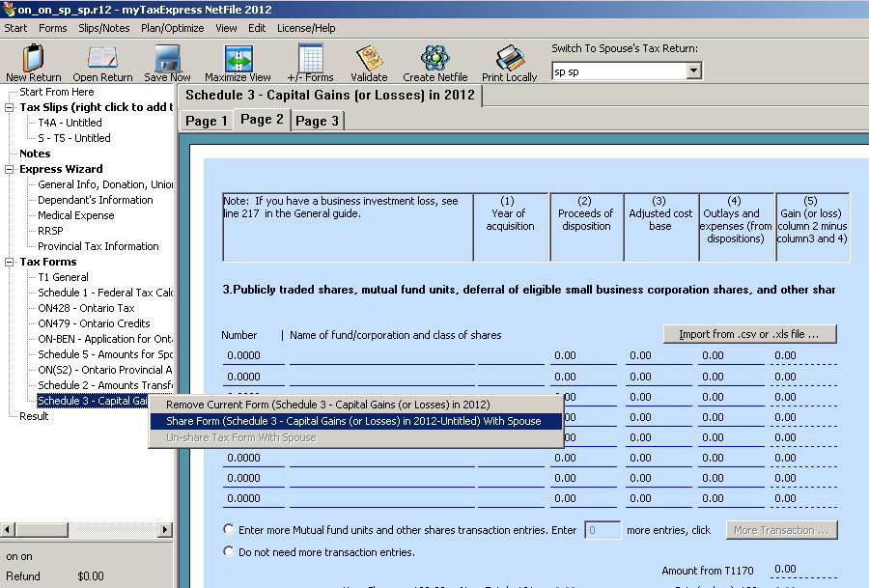
Task: Open the 'S - T5 - Untitled' slip
Action: [74, 138]
